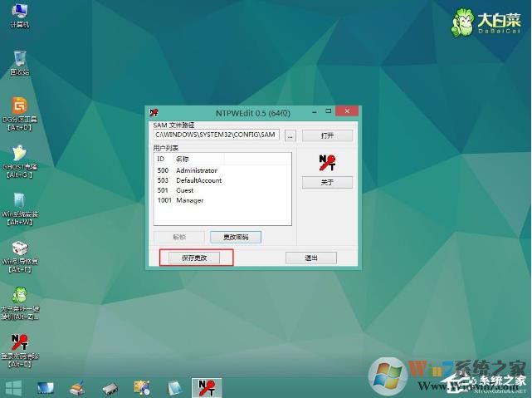Select NTPWEdit taskbar button

pyautogui.click(x=207, y=388)
